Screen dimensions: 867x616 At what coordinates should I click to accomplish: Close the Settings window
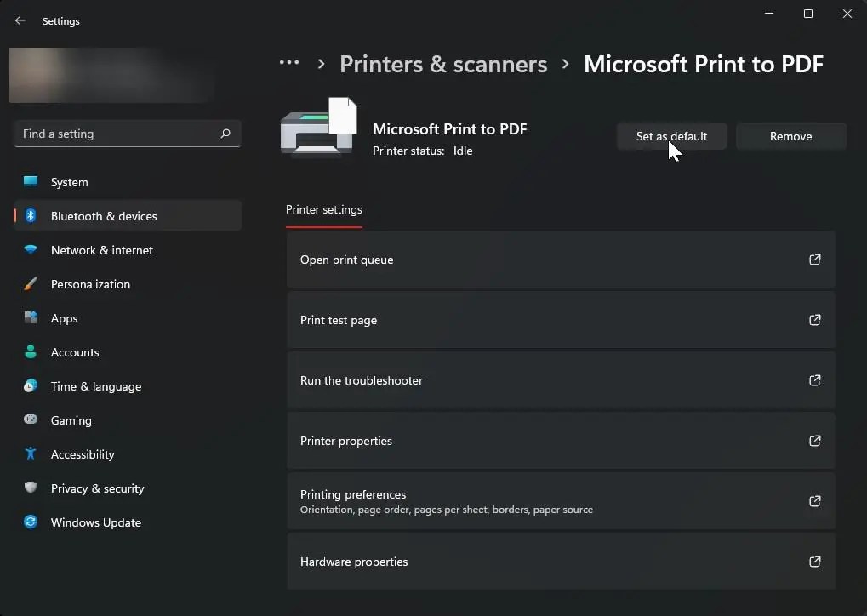(847, 14)
